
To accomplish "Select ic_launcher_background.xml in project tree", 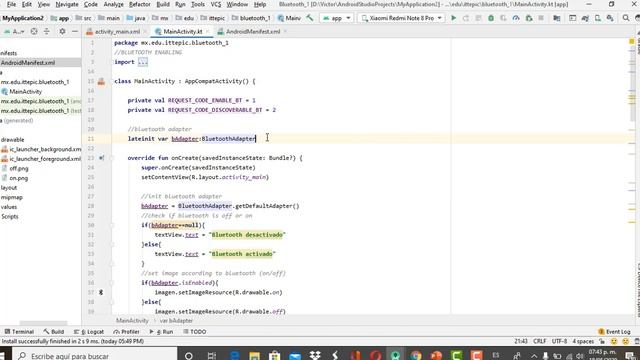I will pos(45,149).
